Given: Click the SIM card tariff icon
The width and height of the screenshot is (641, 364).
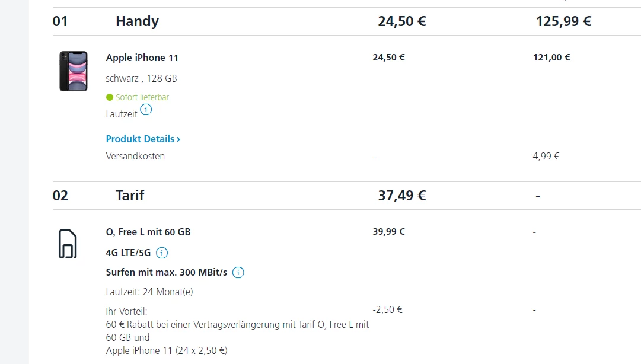Looking at the screenshot, I should 68,244.
